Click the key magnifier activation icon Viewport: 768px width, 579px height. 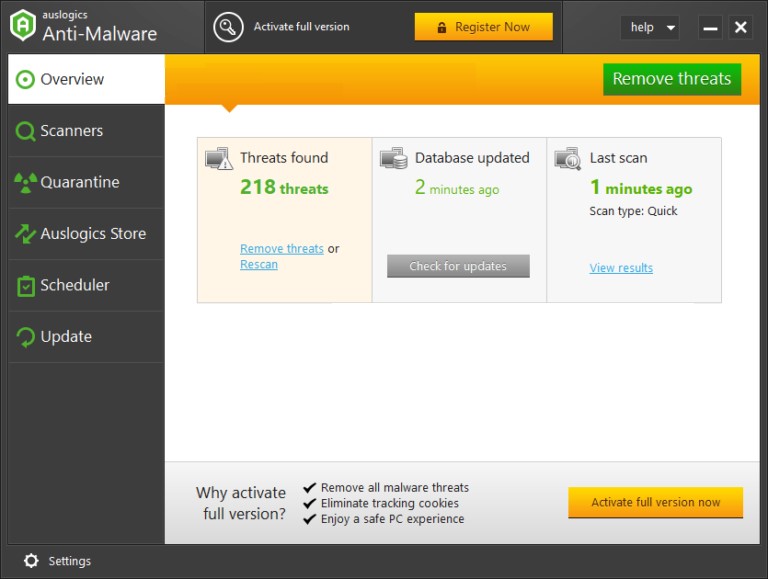228,27
